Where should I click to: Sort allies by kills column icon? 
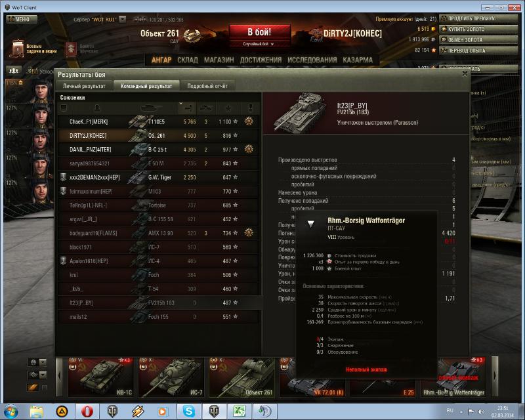206,108
